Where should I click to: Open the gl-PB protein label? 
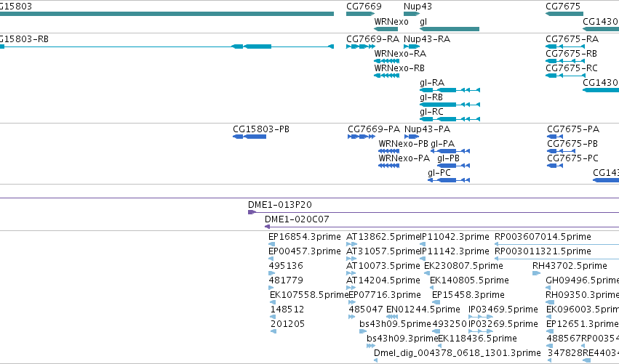448,158
